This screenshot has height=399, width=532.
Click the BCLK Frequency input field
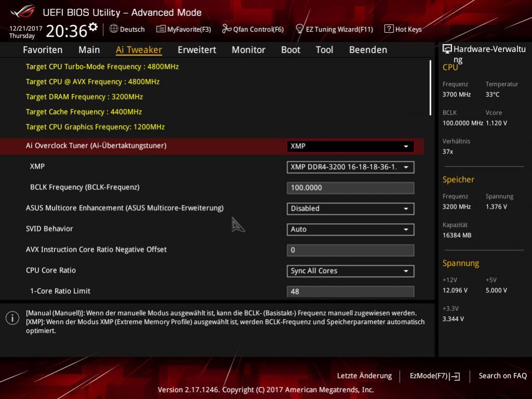click(351, 188)
